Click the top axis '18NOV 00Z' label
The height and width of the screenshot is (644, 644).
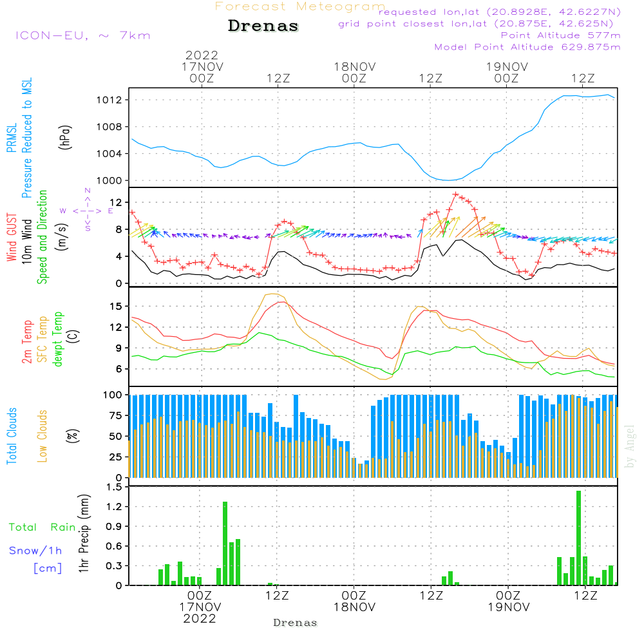coord(354,72)
